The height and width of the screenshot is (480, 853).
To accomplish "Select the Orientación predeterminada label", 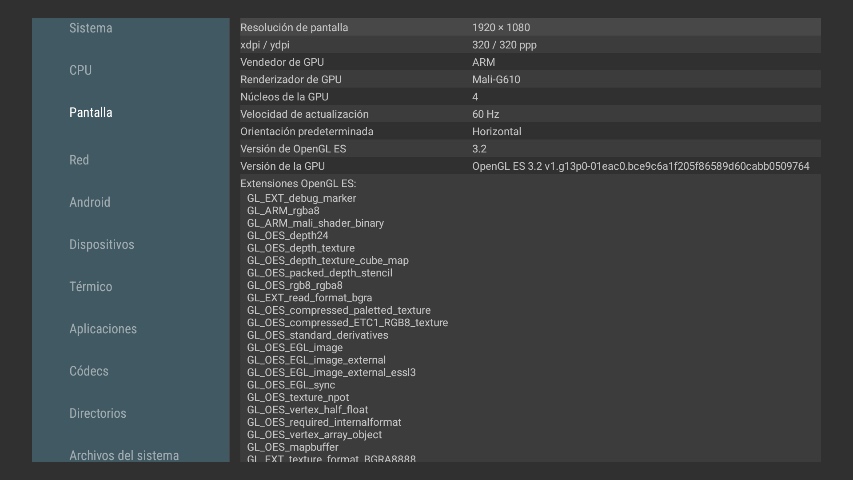I will point(307,131).
